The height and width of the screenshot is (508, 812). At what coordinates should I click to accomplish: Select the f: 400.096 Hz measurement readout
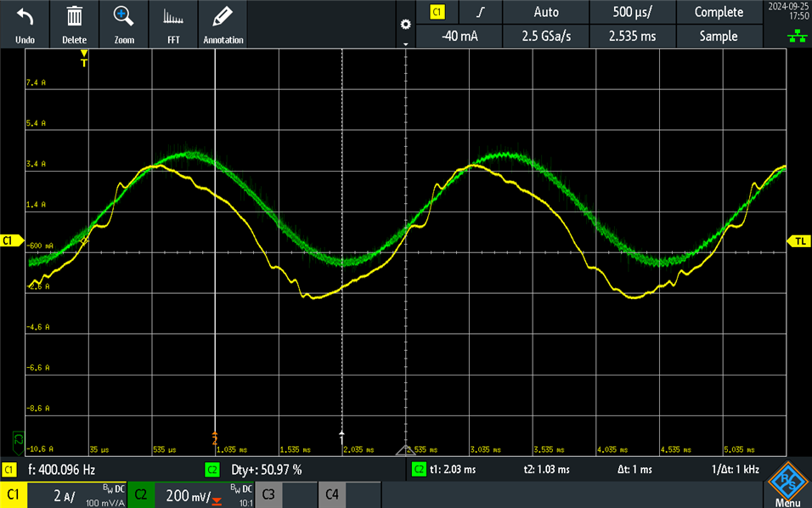coord(59,468)
